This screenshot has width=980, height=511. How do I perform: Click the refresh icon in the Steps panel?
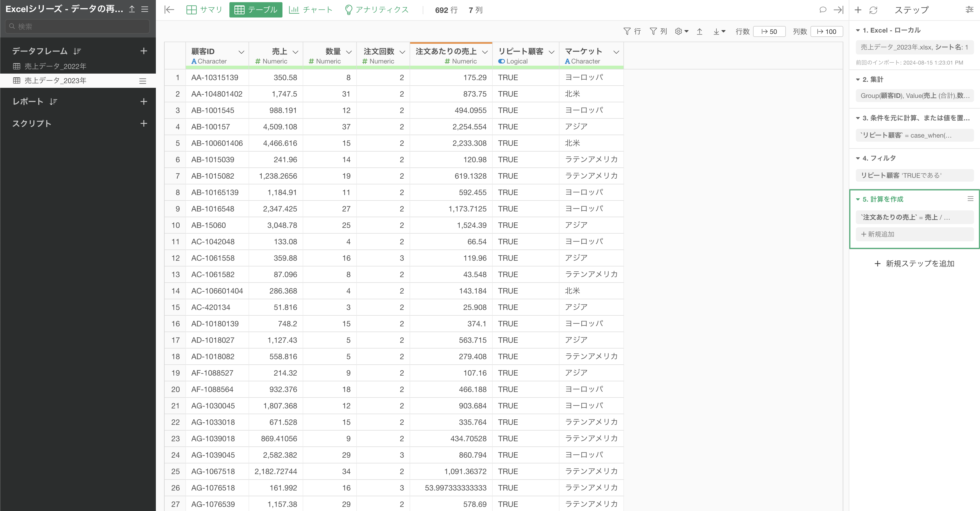pos(873,10)
